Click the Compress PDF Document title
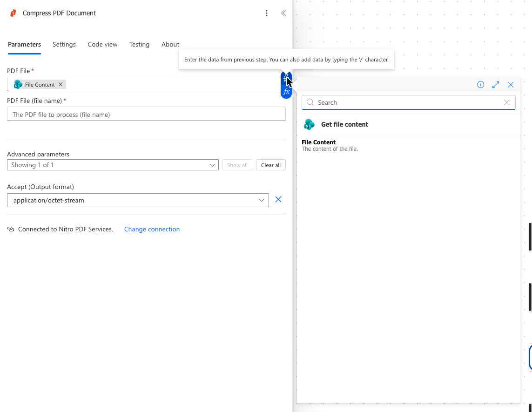532x412 pixels. (59, 13)
